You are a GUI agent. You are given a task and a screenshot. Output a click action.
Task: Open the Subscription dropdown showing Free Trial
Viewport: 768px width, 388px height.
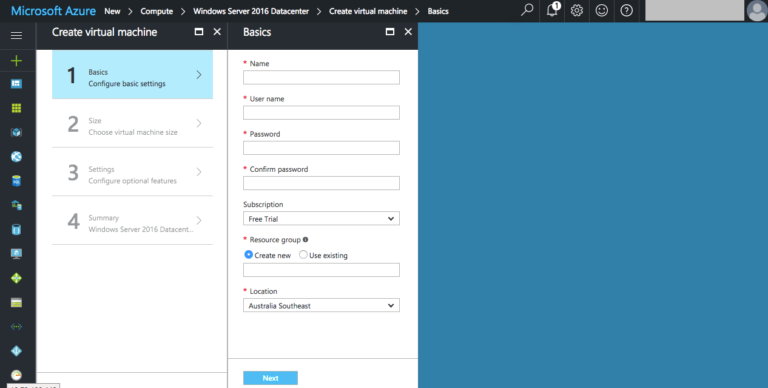click(321, 218)
